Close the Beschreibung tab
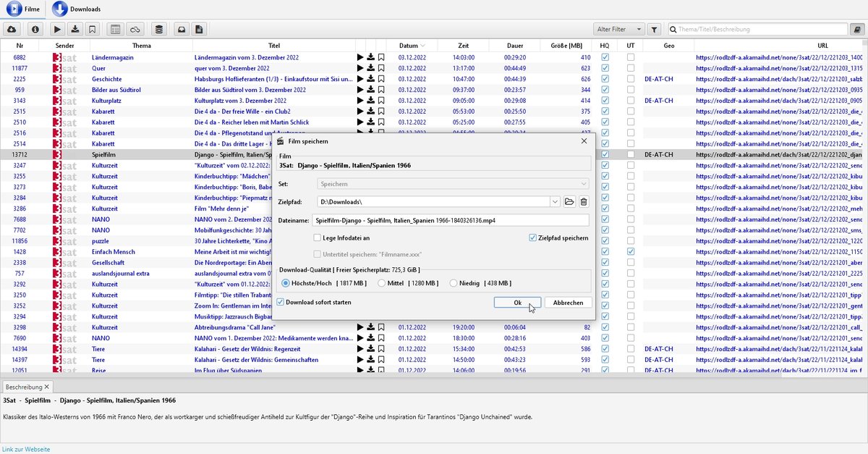Viewport: 868px width, 454px height. [47, 387]
